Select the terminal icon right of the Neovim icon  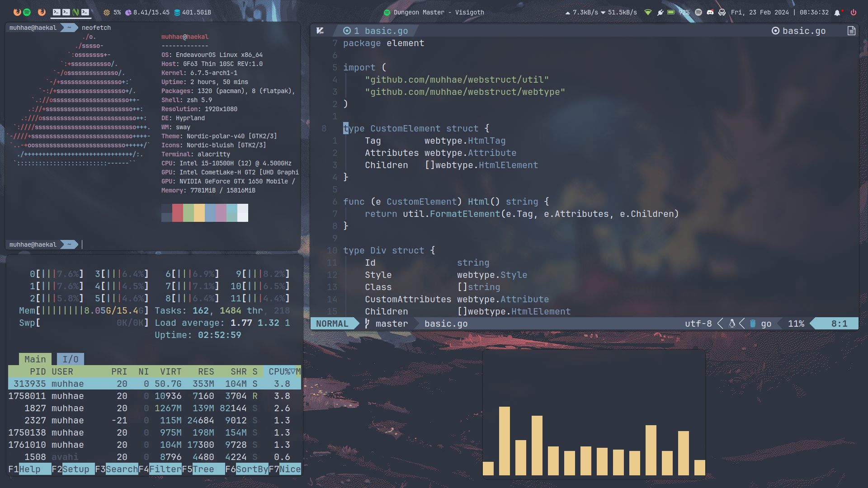(85, 12)
